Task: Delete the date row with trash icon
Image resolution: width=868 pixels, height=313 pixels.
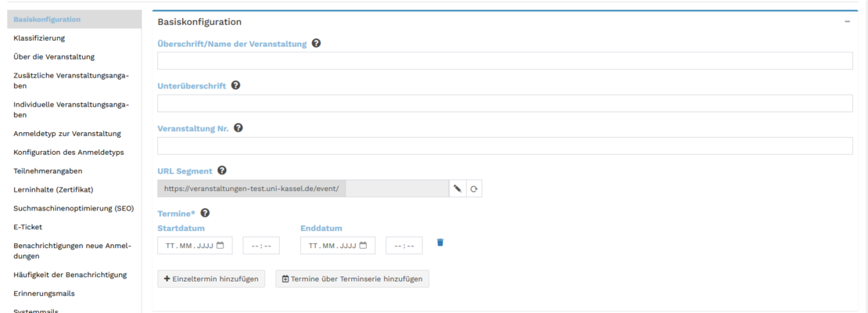Action: click(440, 242)
